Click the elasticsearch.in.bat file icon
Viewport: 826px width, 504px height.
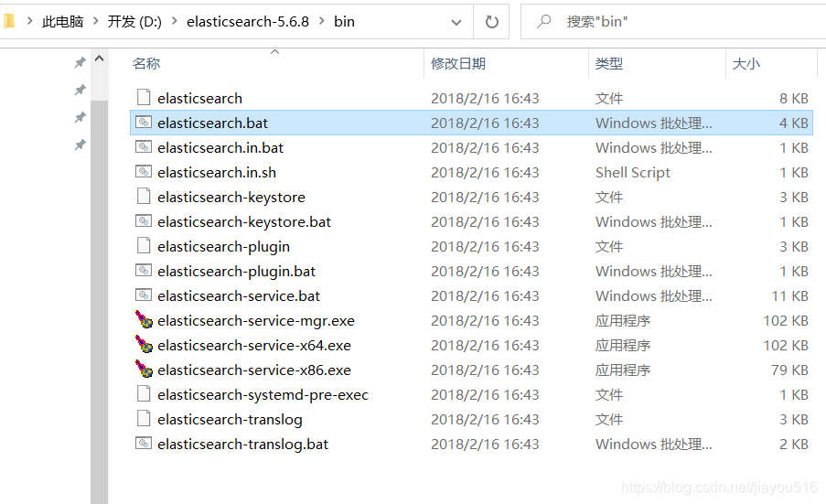(144, 147)
